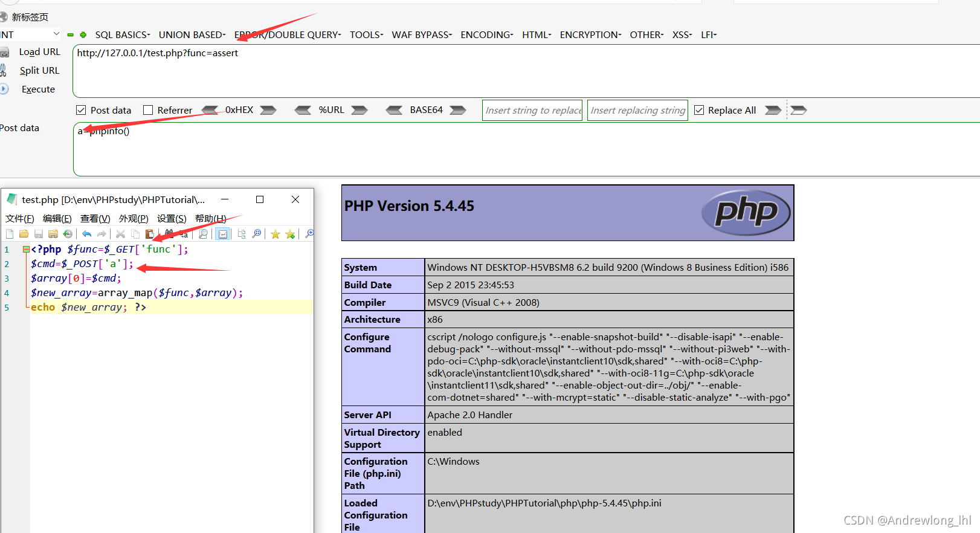Click the Cut scissors icon in the editor
The width and height of the screenshot is (980, 533).
pos(121,234)
